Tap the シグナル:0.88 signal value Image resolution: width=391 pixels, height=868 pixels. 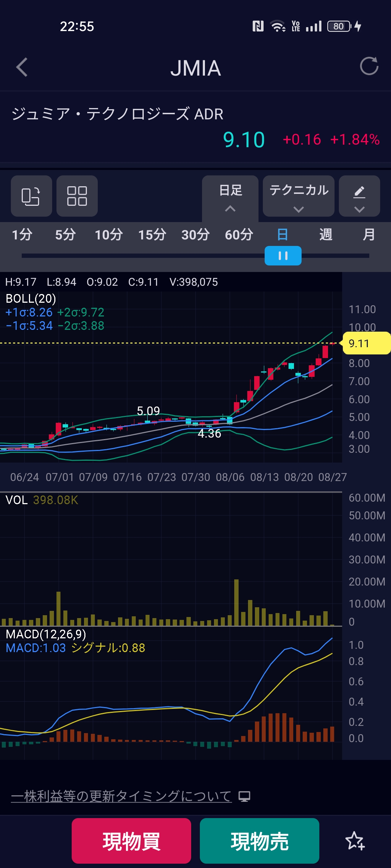(108, 648)
